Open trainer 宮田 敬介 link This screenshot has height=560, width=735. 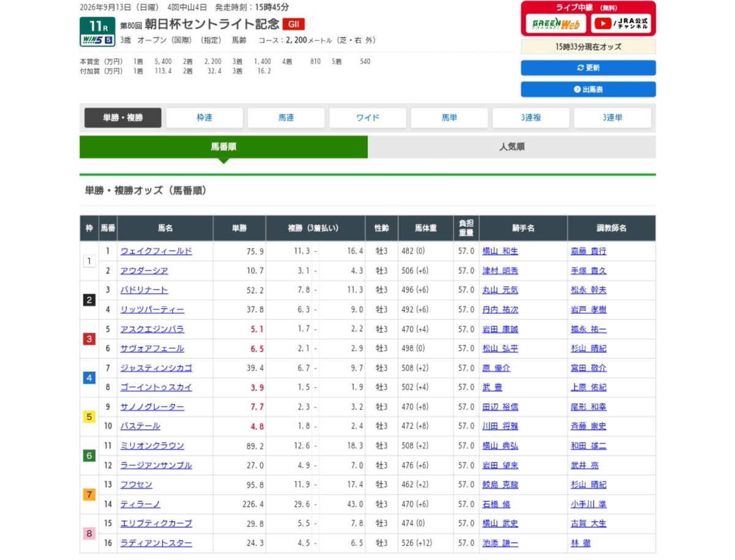(589, 368)
